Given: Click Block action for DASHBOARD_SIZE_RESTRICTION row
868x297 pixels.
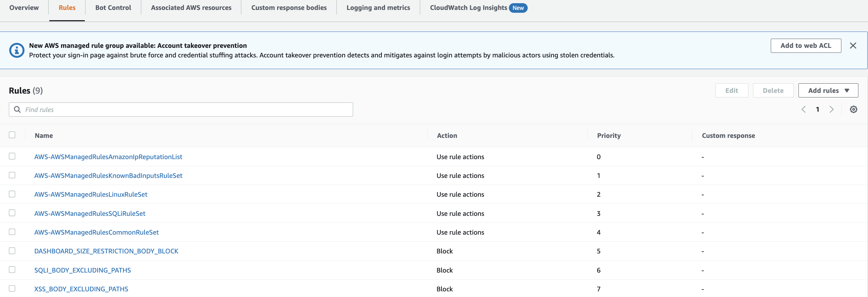Looking at the screenshot, I should coord(445,251).
